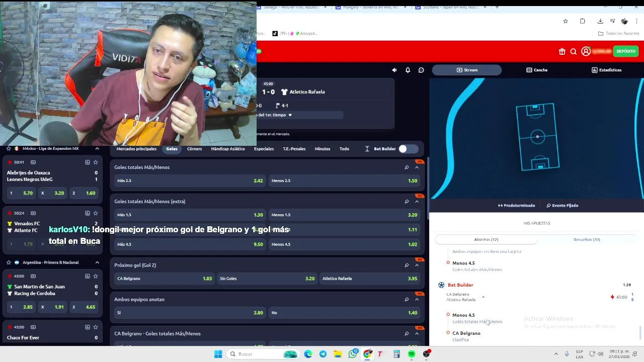
Task: Open Windows Start menu
Action: tap(218, 354)
